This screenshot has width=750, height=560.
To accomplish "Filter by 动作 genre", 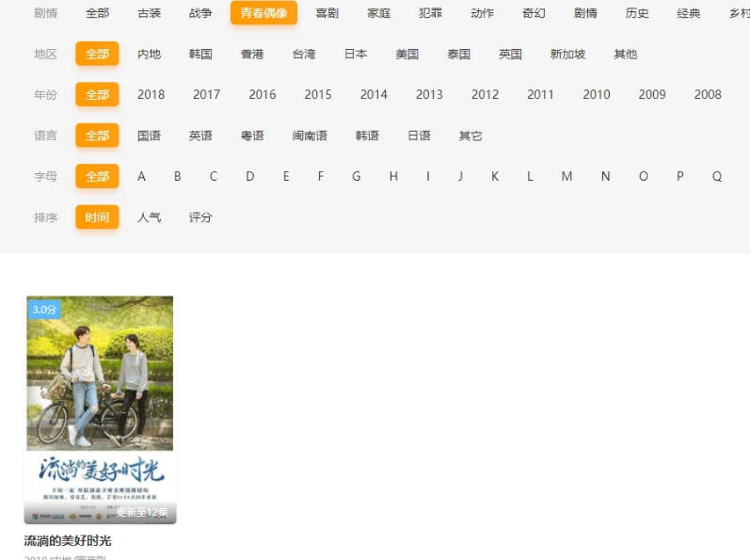I will (x=482, y=13).
